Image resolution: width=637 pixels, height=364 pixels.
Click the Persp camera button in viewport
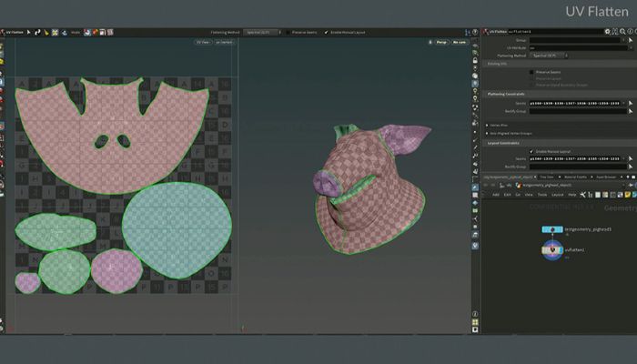(441, 42)
